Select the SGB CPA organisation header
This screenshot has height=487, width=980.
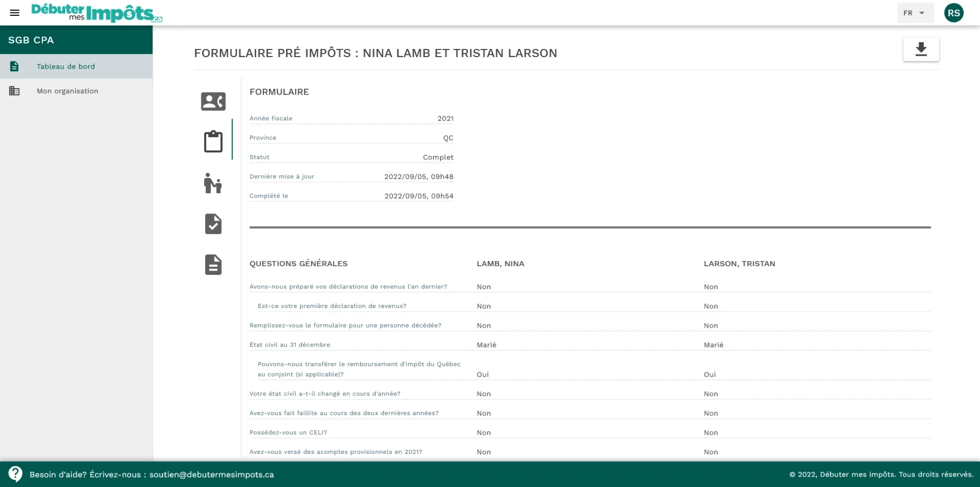click(x=76, y=40)
